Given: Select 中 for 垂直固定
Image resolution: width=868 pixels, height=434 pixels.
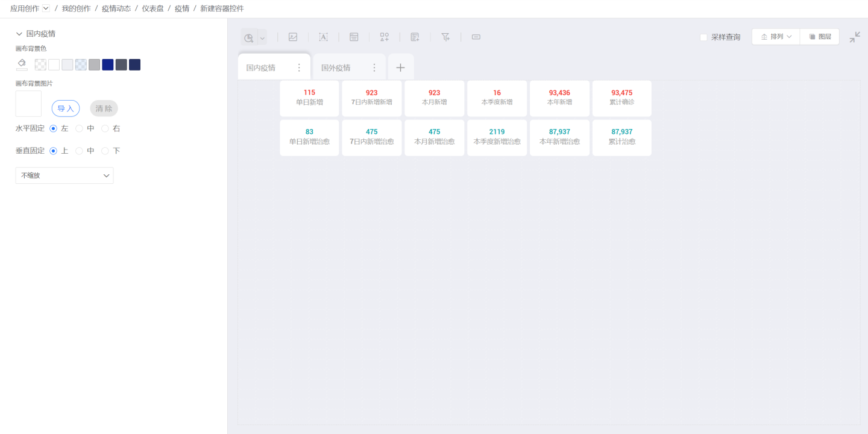Looking at the screenshot, I should click(x=79, y=151).
